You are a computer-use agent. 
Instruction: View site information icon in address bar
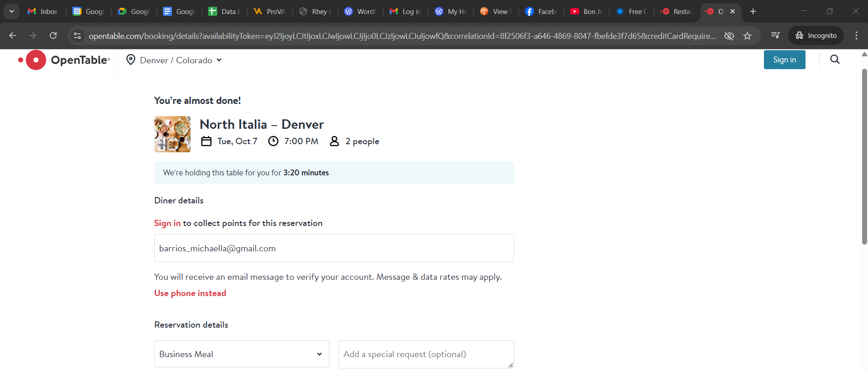(77, 35)
